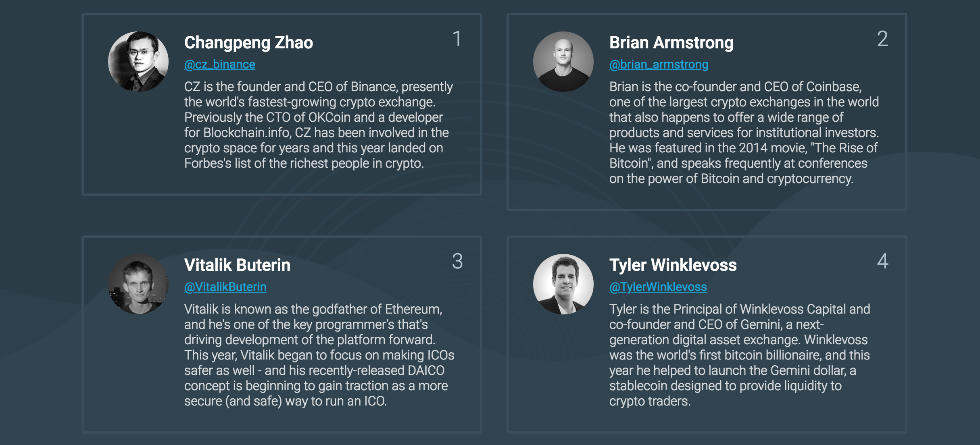The height and width of the screenshot is (445, 980).
Task: Open the @brian_armstrong Twitter link
Action: click(x=659, y=64)
